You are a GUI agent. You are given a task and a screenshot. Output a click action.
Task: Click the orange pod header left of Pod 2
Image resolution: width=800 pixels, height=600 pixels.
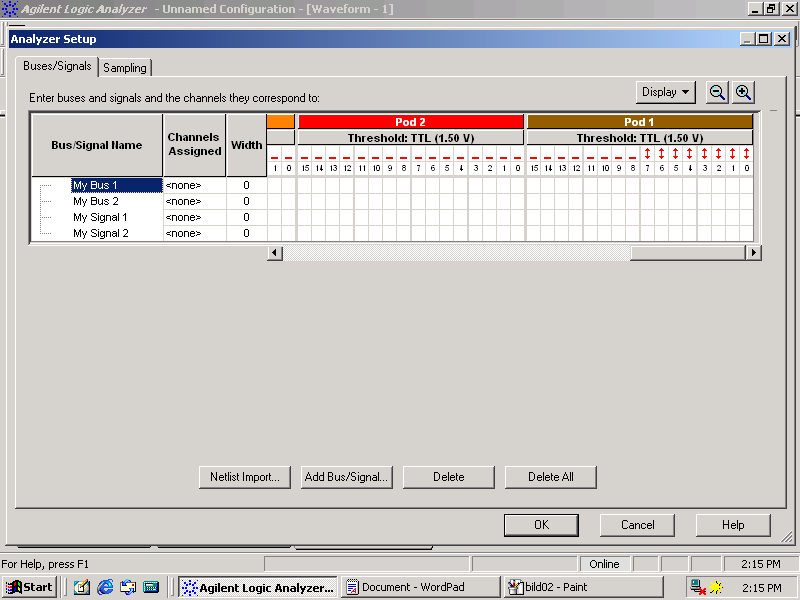[281, 122]
